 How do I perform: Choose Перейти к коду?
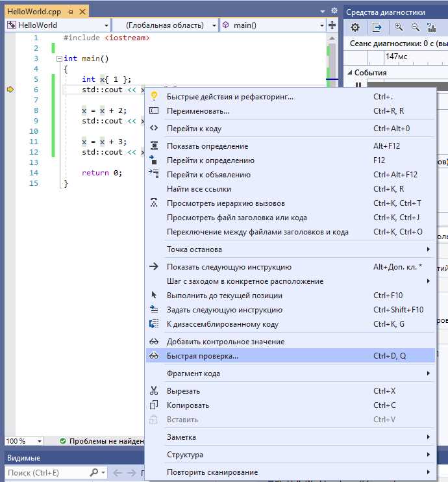[290, 129]
